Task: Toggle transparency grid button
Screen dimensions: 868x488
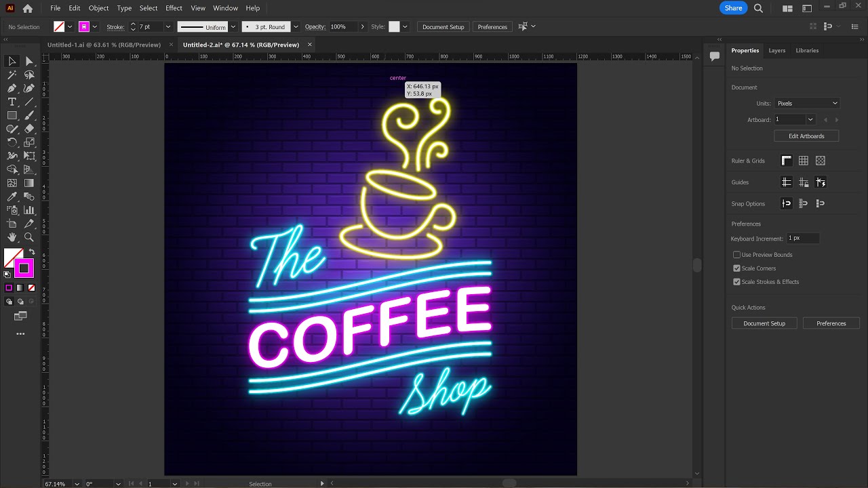Action: [x=821, y=161]
